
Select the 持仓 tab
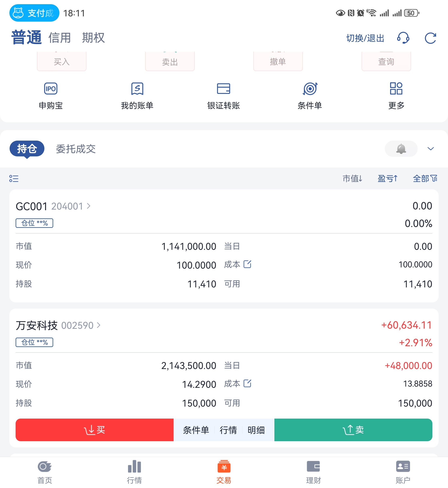coord(27,149)
